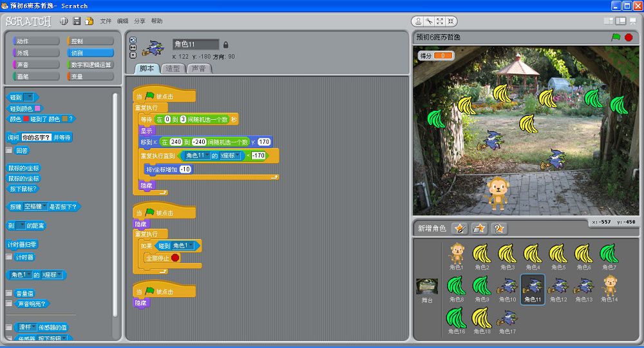Select the shrink sprite tool
Screen dimensions: 644x348
[451, 21]
